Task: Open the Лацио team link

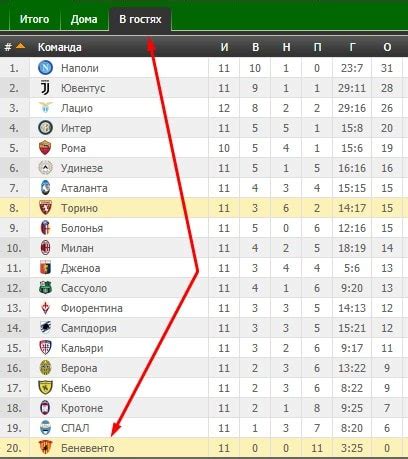Action: pyautogui.click(x=77, y=108)
